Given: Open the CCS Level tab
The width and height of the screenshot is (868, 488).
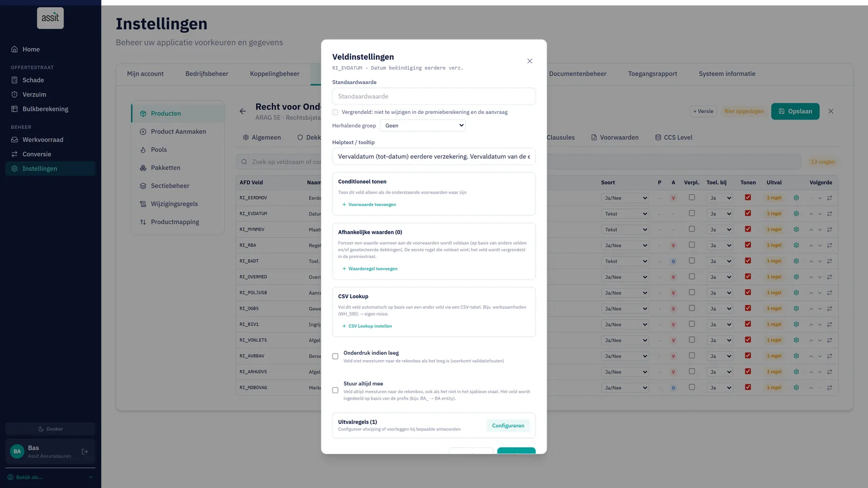Looking at the screenshot, I should [x=673, y=138].
